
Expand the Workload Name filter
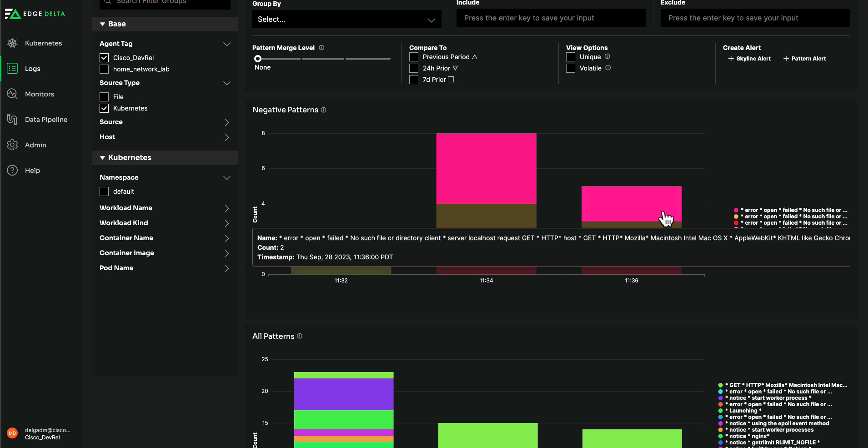pyautogui.click(x=226, y=208)
